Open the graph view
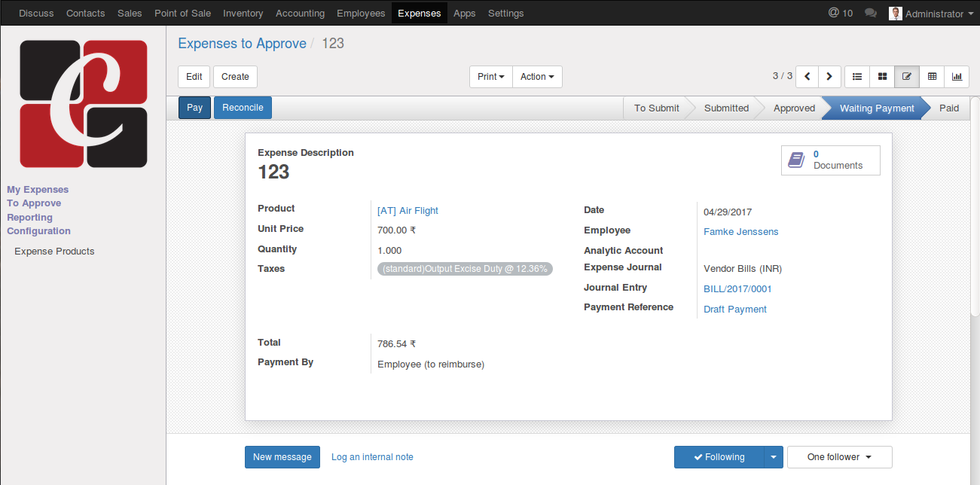The image size is (980, 485). click(x=957, y=77)
